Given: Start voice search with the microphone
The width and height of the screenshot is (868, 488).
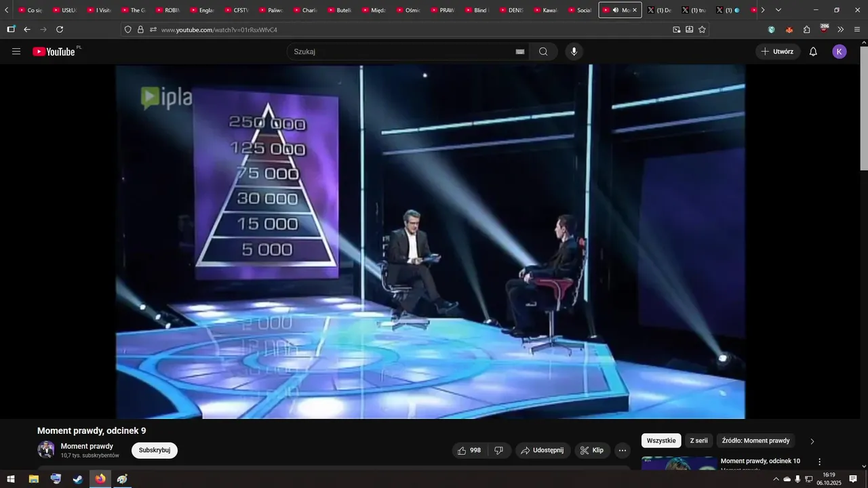Looking at the screenshot, I should tap(574, 52).
